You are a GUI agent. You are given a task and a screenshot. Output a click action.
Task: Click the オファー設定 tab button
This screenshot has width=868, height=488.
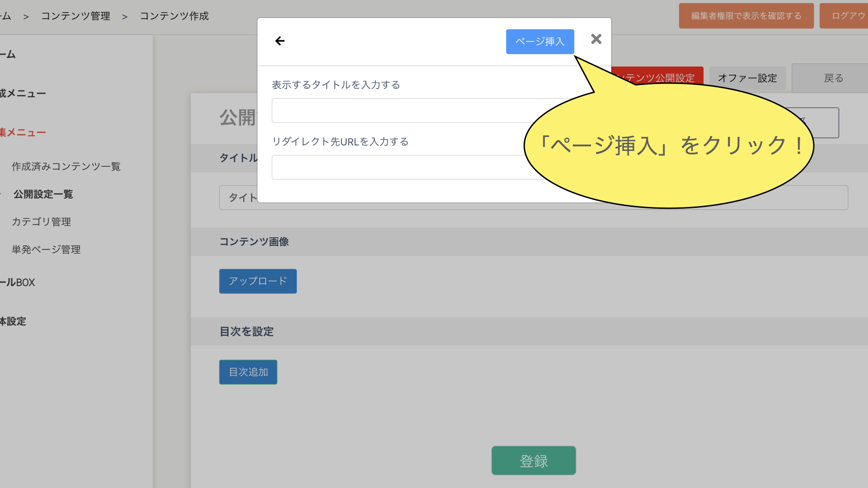point(747,78)
